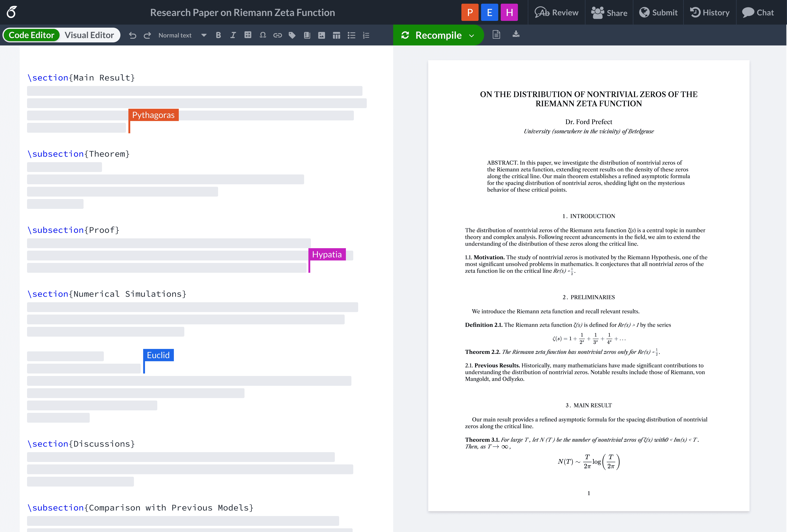Click the Pythagoras cursor label in editor
Viewport: 787px width, 532px height.
pos(153,115)
